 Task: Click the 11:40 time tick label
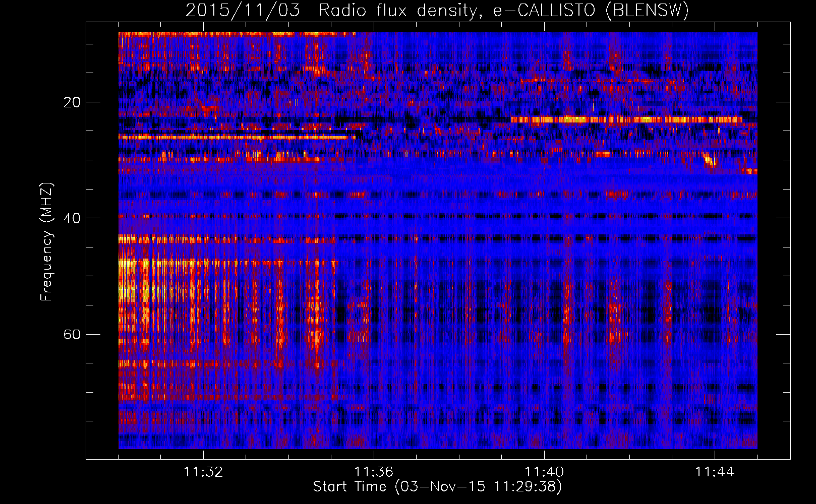[x=544, y=472]
